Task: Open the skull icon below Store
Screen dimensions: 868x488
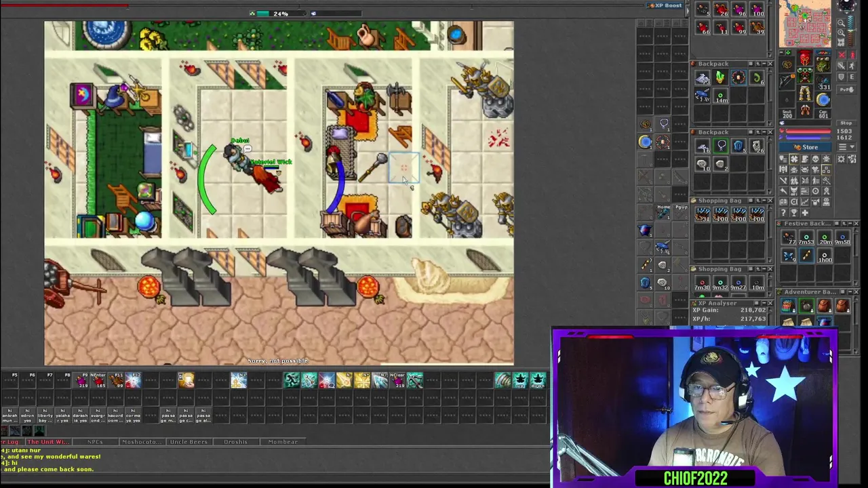Action: tap(815, 159)
